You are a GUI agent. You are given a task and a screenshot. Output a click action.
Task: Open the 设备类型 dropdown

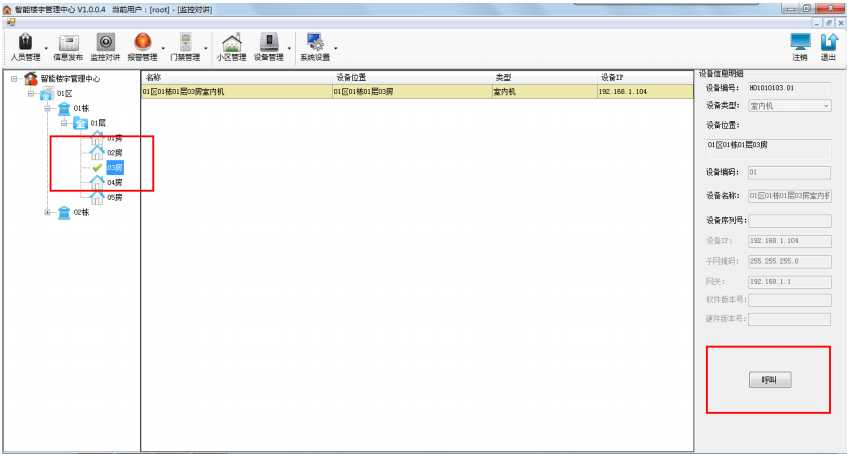[x=789, y=106]
